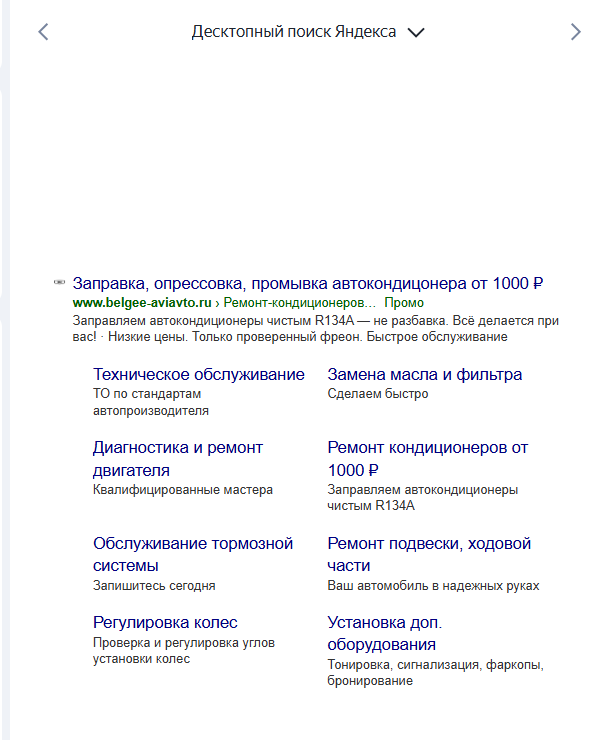Open the Диагностика и ремонт двигателя sitelink
603x740 pixels.
178,459
